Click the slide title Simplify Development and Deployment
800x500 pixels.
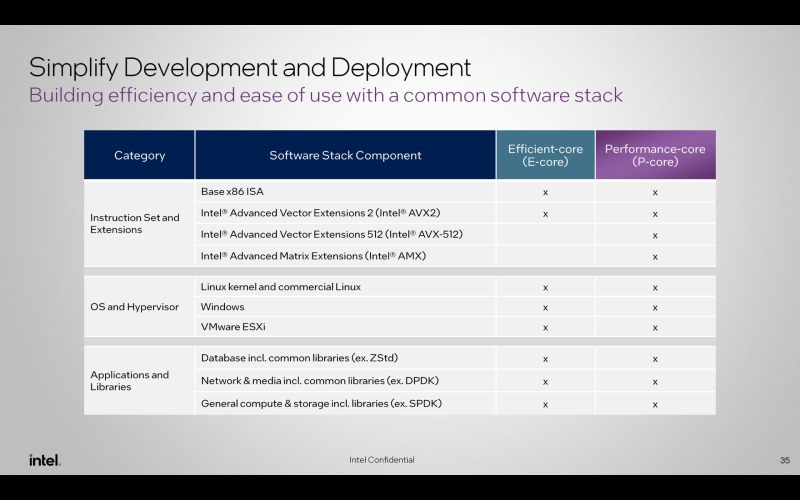point(249,67)
